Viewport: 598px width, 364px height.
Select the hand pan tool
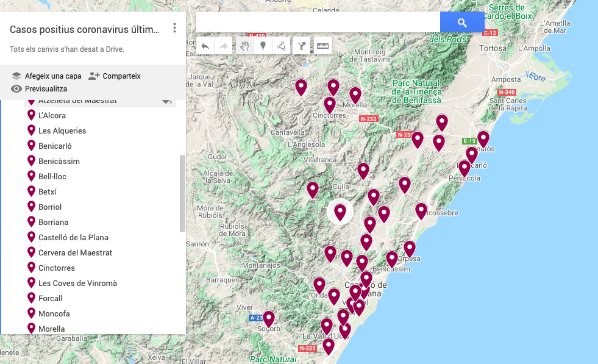pos(244,46)
